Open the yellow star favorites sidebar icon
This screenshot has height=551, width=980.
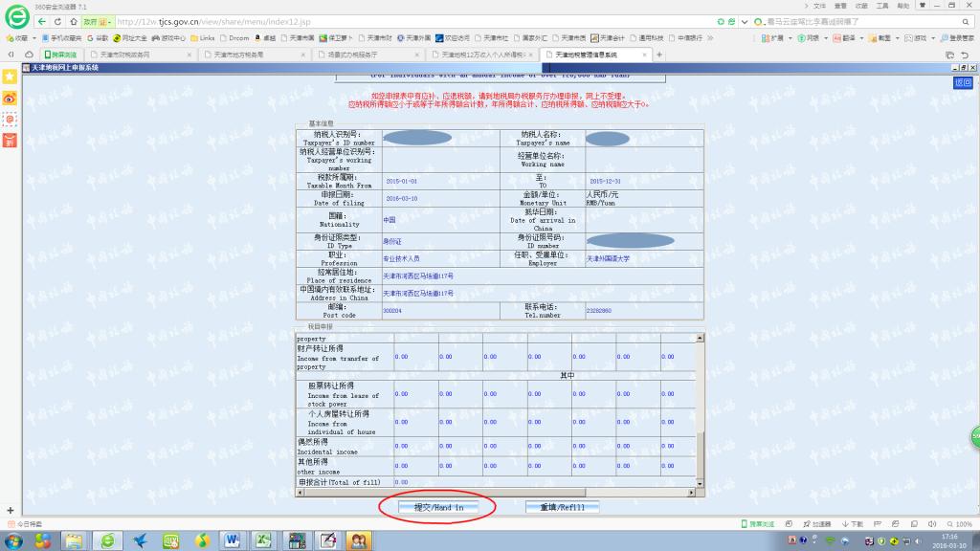(10, 77)
